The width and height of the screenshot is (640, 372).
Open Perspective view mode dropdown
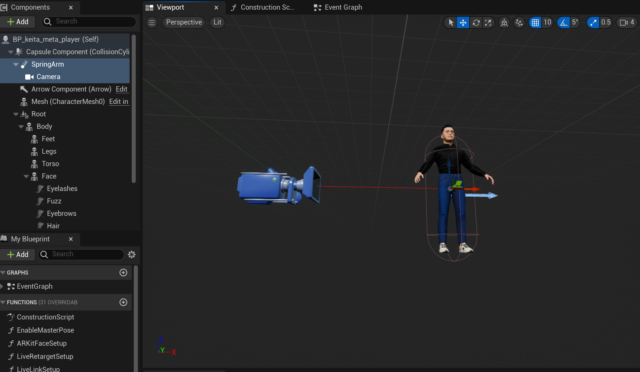(x=184, y=22)
